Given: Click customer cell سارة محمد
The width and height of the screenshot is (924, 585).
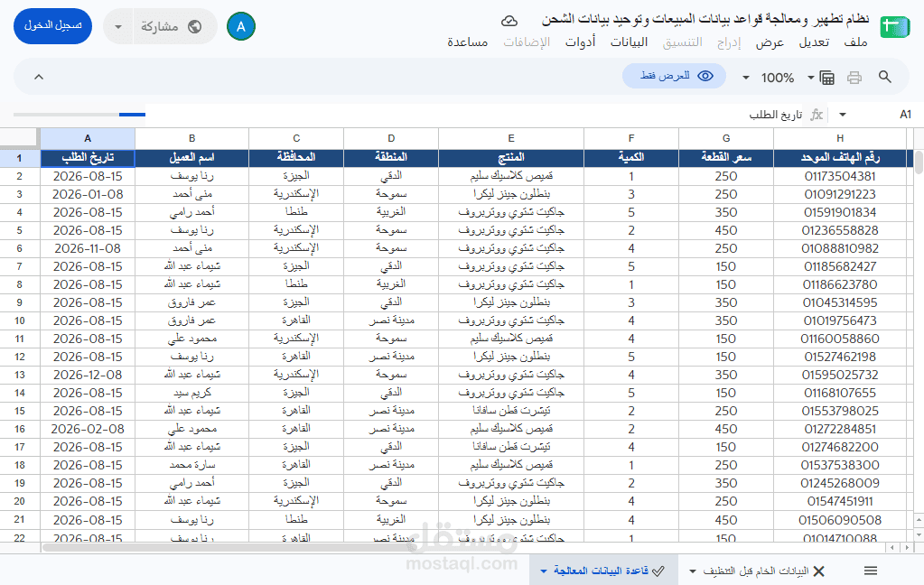Looking at the screenshot, I should tap(191, 465).
